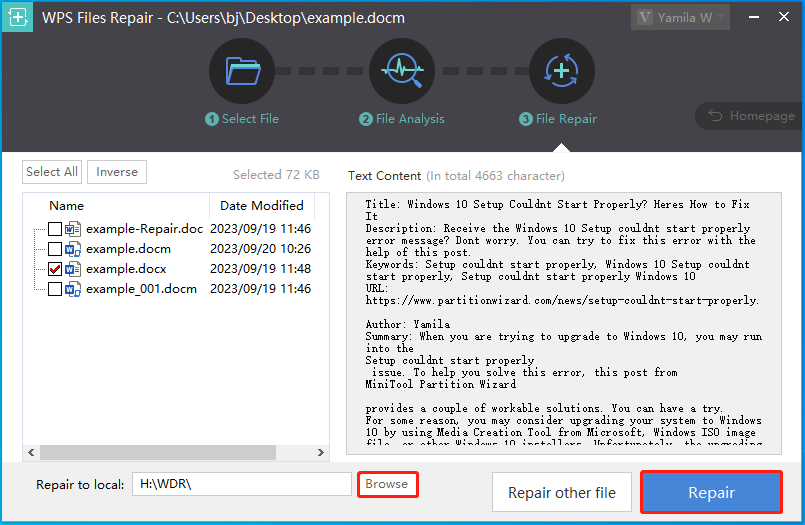
Task: Click the file icon beside example_001.docm
Action: click(72, 289)
